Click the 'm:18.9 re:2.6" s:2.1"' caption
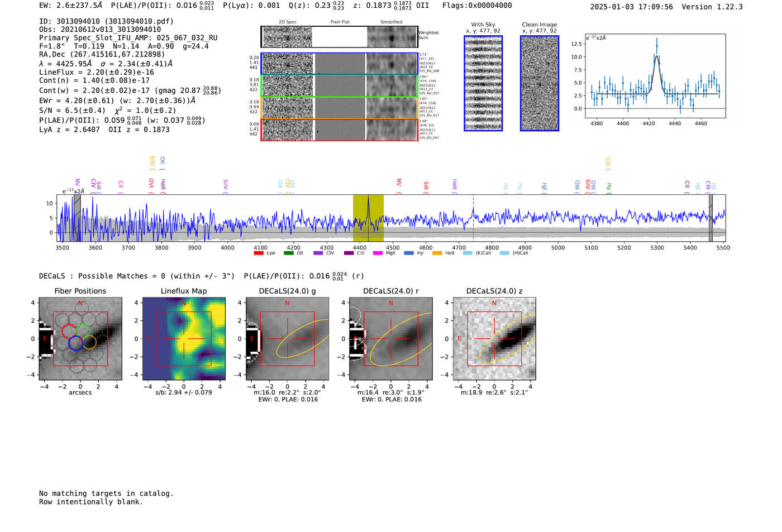The height and width of the screenshot is (532, 782). [494, 392]
